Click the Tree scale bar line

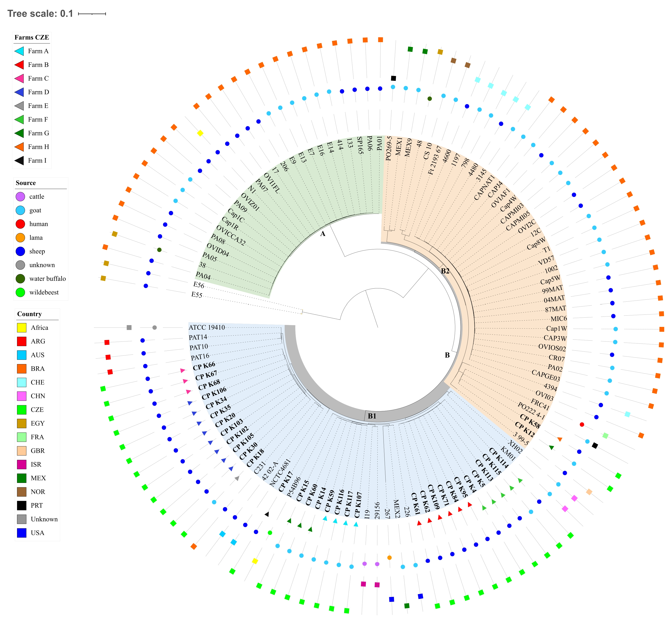pos(92,14)
